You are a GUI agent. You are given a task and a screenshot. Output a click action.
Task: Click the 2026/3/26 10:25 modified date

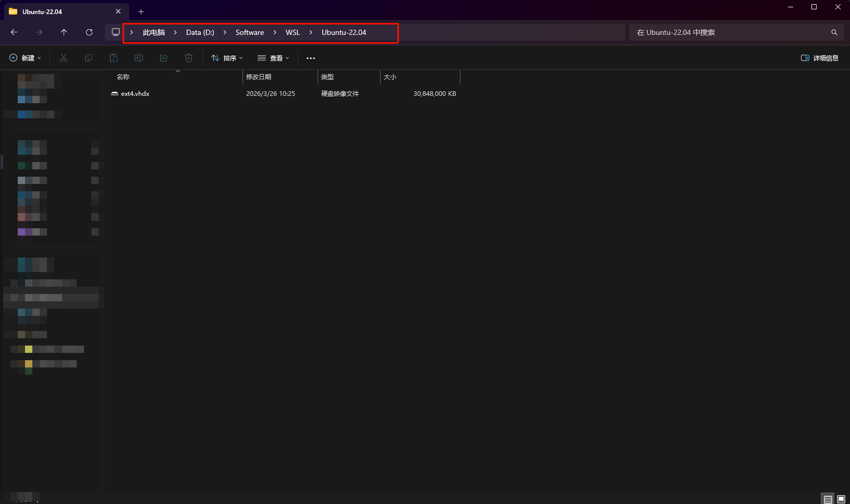(x=271, y=94)
